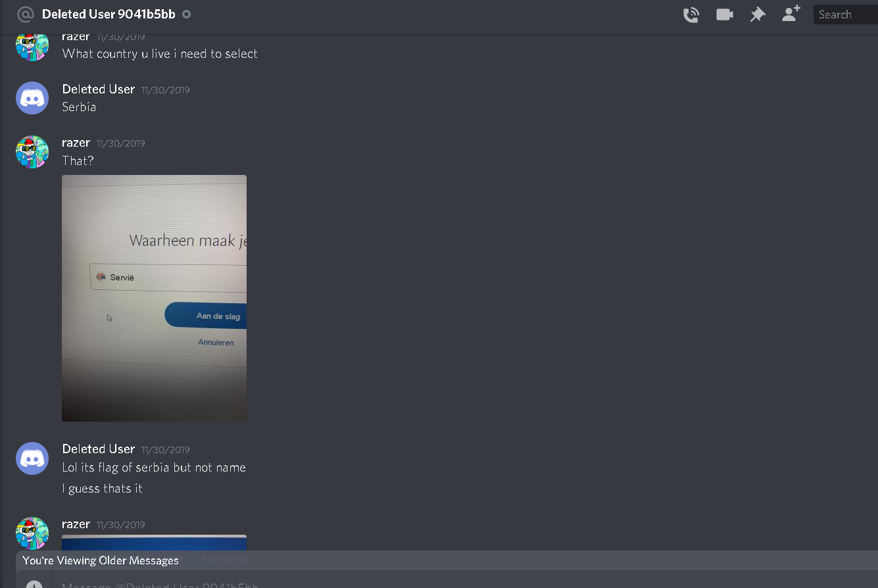Click the message "What country u live i need to select"
This screenshot has height=588, width=878.
(160, 53)
